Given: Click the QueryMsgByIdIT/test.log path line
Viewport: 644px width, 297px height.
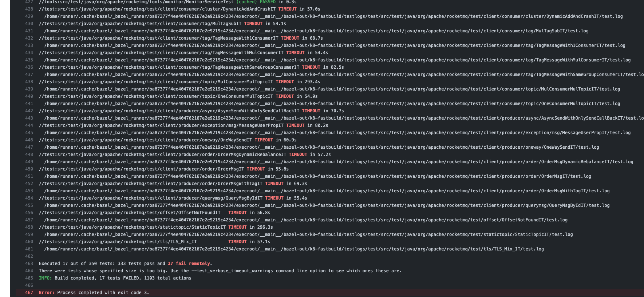Looking at the screenshot, I should [x=327, y=205].
